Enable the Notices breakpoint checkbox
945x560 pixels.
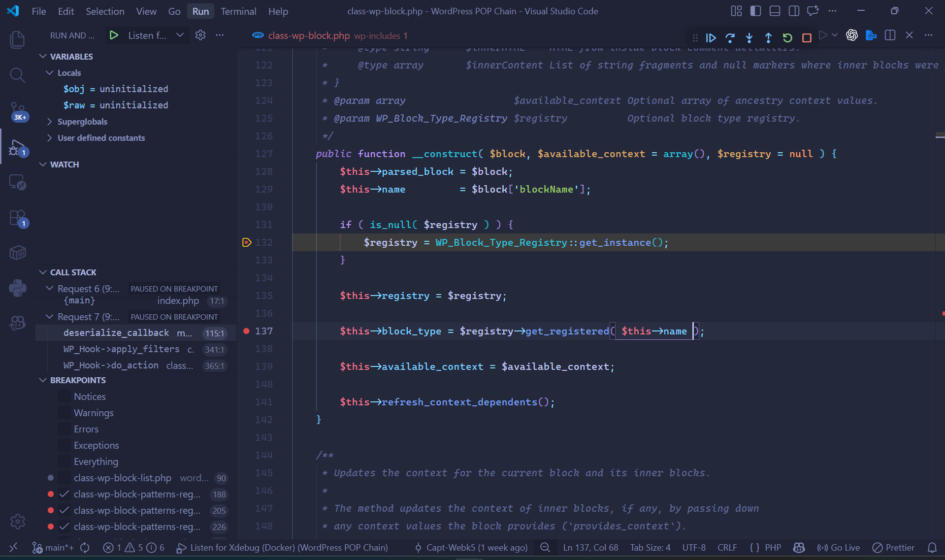64,396
